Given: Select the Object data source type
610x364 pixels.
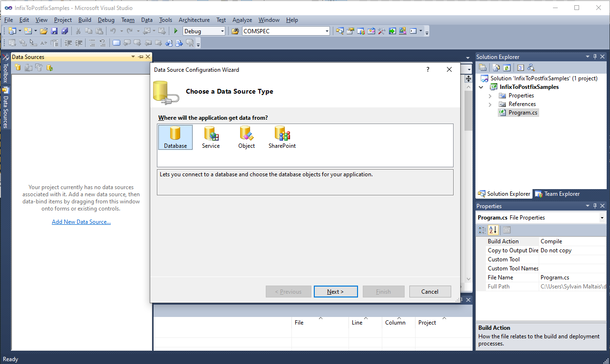Looking at the screenshot, I should click(246, 137).
